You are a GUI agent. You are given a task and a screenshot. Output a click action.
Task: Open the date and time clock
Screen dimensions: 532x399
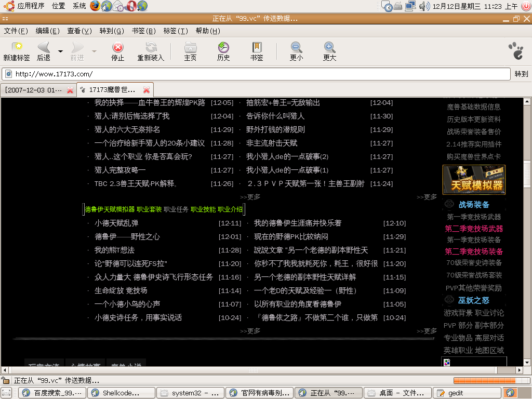tap(475, 6)
